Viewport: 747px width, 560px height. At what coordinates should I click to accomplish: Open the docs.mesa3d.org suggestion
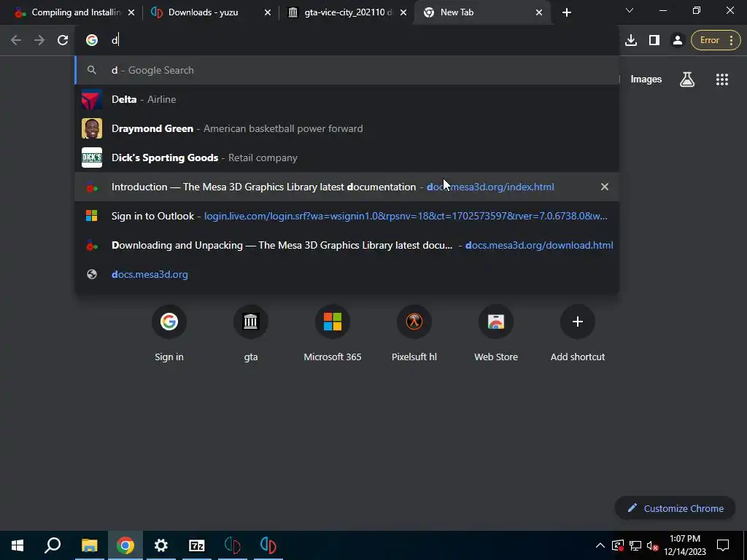(x=347, y=274)
